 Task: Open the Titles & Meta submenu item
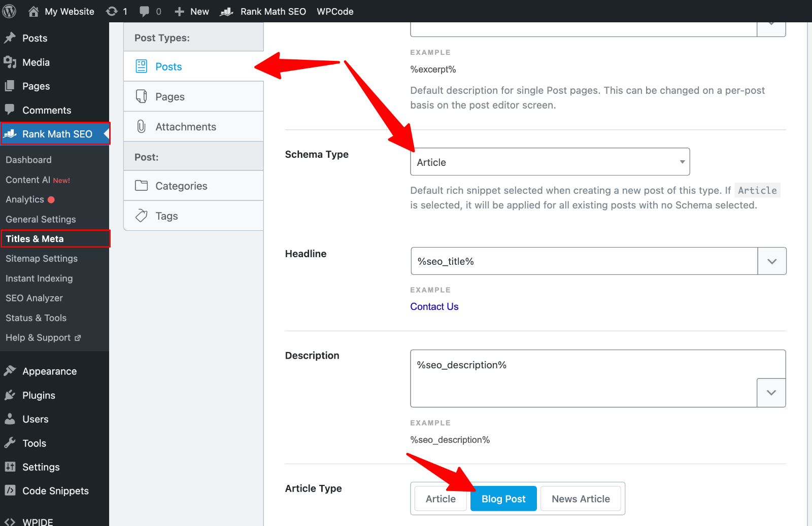click(35, 239)
